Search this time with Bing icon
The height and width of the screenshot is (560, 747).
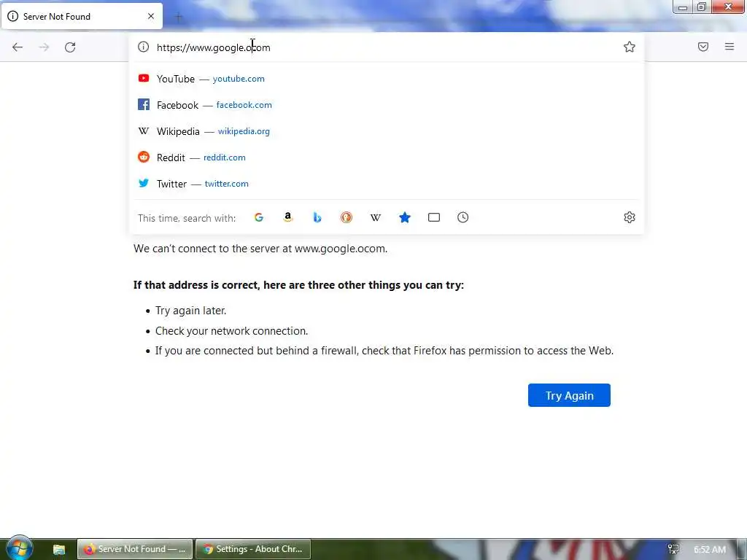pyautogui.click(x=317, y=217)
